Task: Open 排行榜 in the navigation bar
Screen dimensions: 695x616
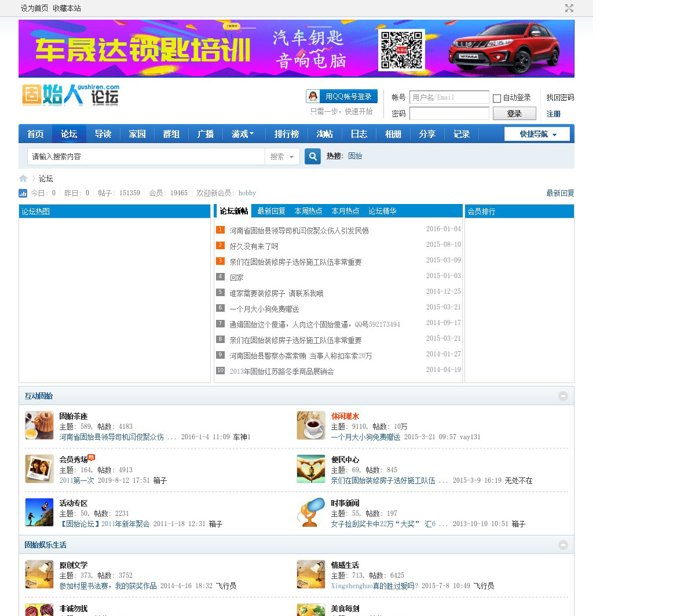Action: coord(287,134)
